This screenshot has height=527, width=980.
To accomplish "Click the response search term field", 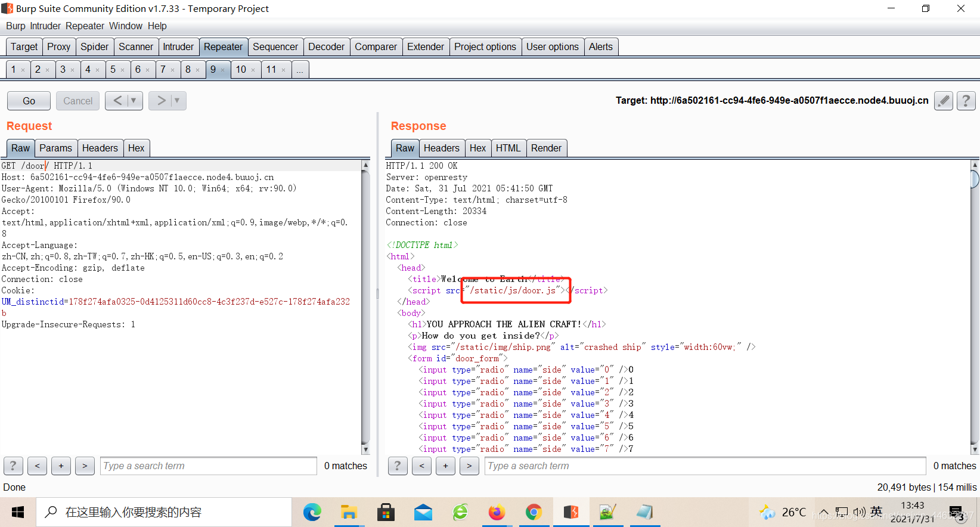I will 706,466.
